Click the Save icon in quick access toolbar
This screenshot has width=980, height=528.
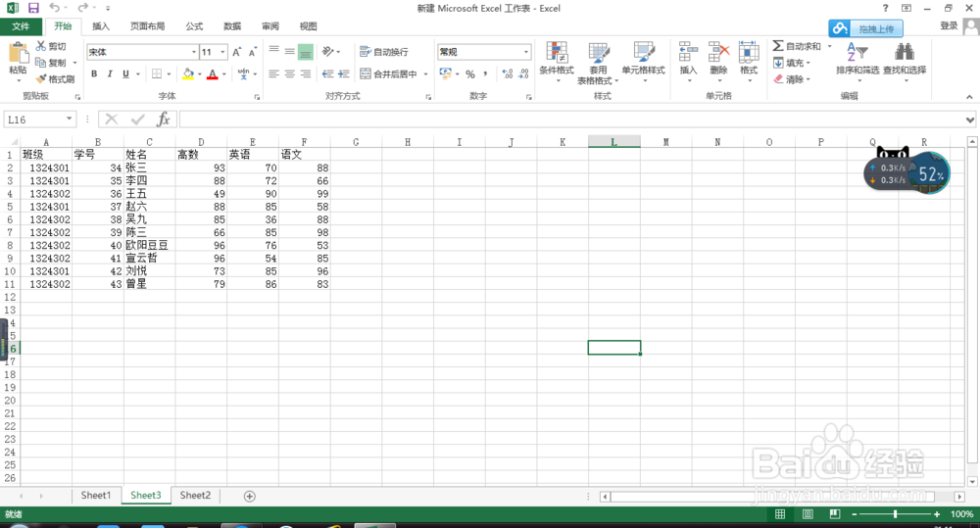(33, 8)
